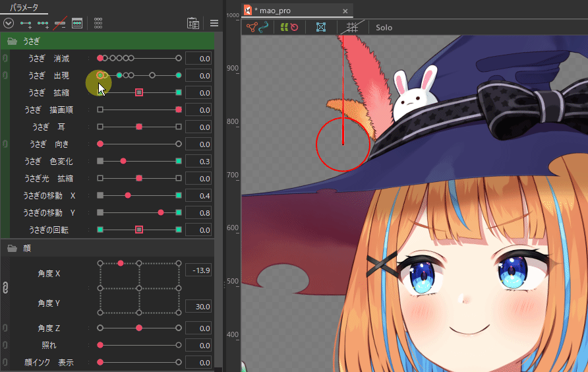Click the うさぎ光 拡縮 slider handle
The height and width of the screenshot is (372, 588).
pos(139,178)
